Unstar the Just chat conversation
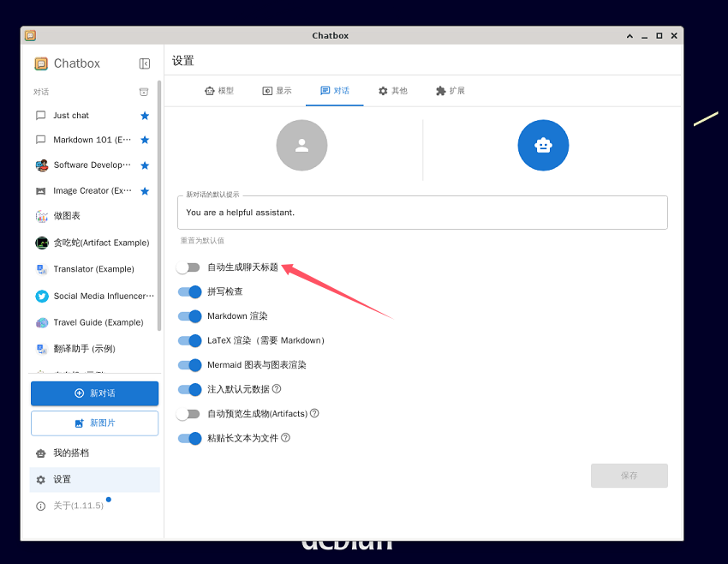728x564 pixels. (x=145, y=116)
